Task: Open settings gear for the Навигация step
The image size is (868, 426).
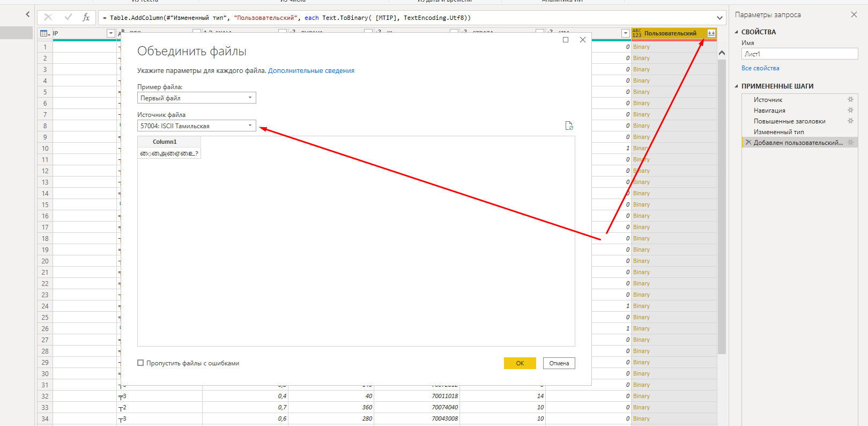Action: pyautogui.click(x=850, y=110)
